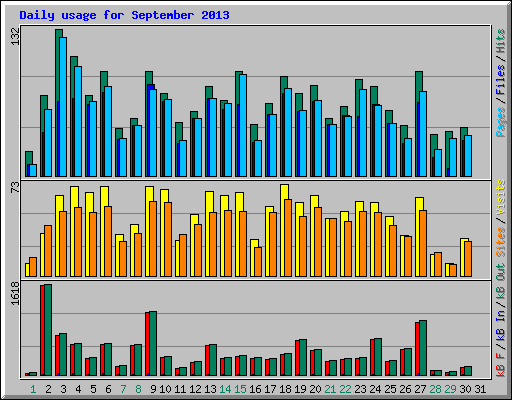Click day 3 on the x-axis

64,389
